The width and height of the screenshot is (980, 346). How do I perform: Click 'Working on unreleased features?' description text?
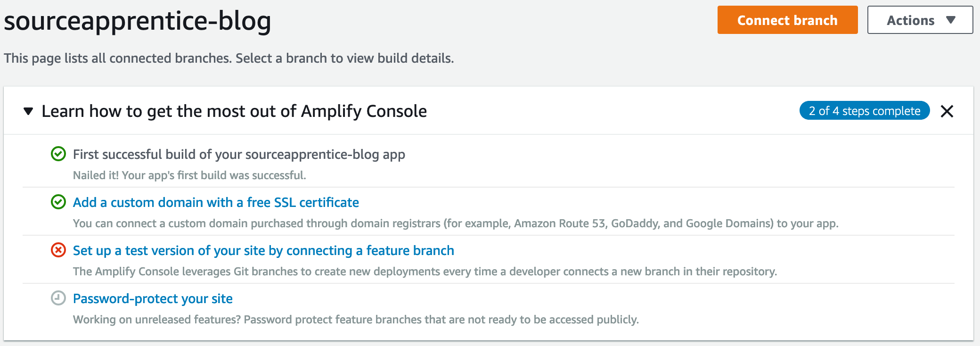pyautogui.click(x=356, y=320)
